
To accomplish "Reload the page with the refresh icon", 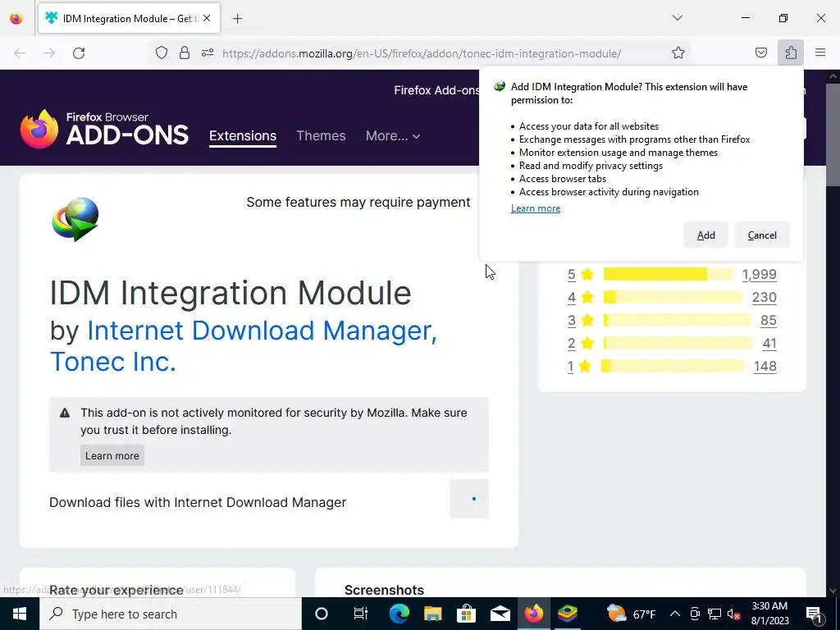I will (x=79, y=53).
